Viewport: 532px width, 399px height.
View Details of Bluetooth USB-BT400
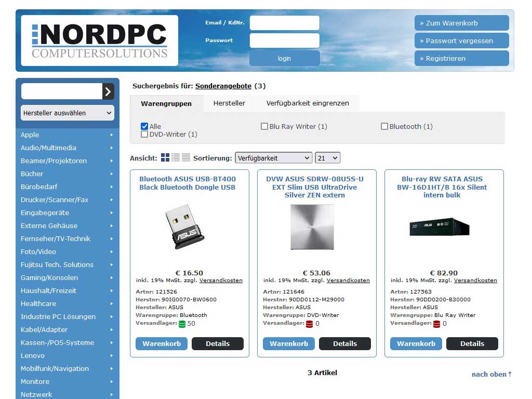(x=218, y=344)
